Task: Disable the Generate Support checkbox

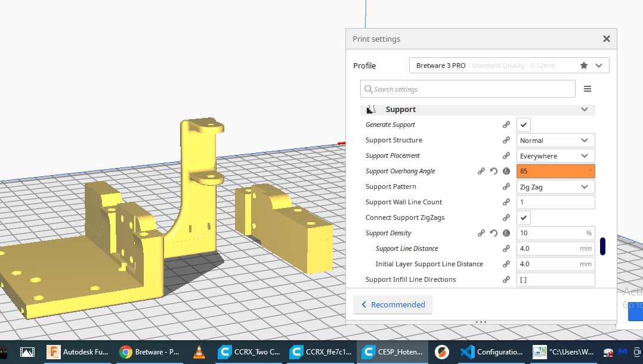Action: point(523,125)
